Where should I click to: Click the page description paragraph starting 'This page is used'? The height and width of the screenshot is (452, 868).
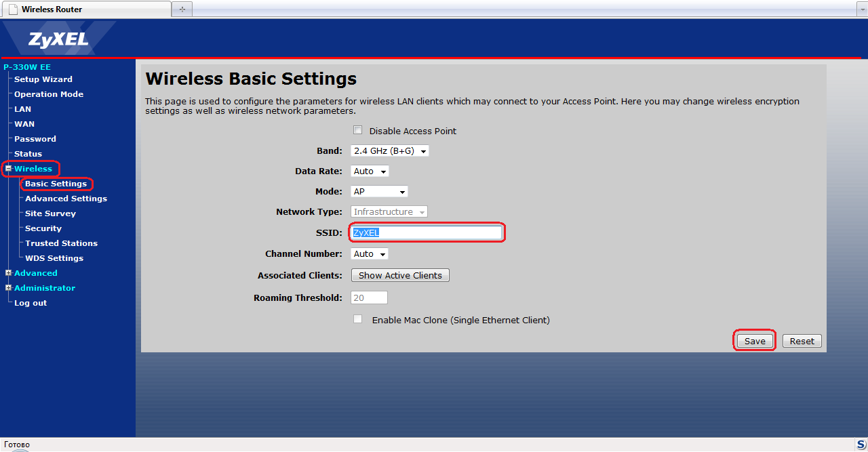click(473, 106)
